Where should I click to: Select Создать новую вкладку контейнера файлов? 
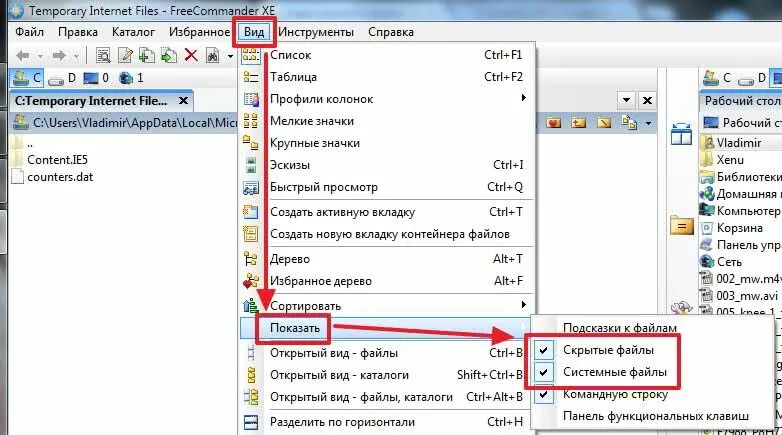387,234
